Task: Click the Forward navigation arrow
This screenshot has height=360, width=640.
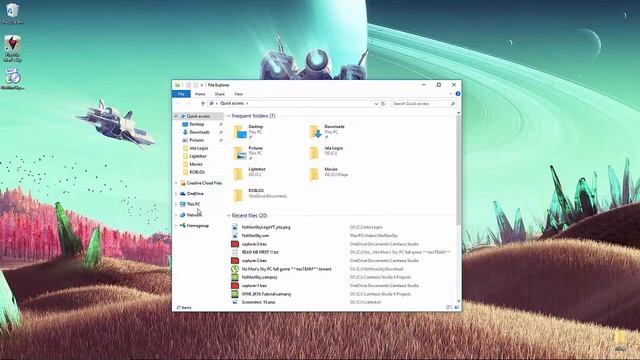Action: (188, 104)
